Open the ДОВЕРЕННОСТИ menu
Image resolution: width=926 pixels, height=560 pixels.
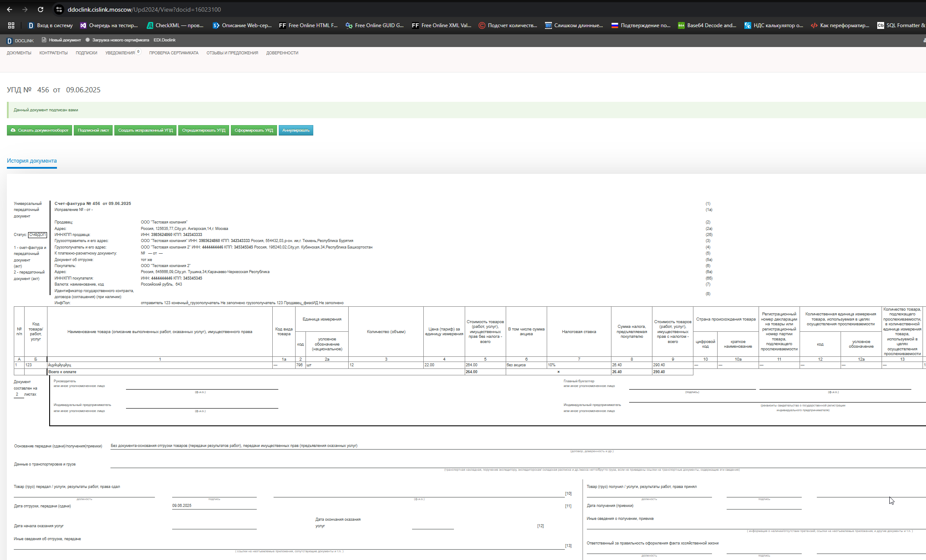(x=282, y=53)
